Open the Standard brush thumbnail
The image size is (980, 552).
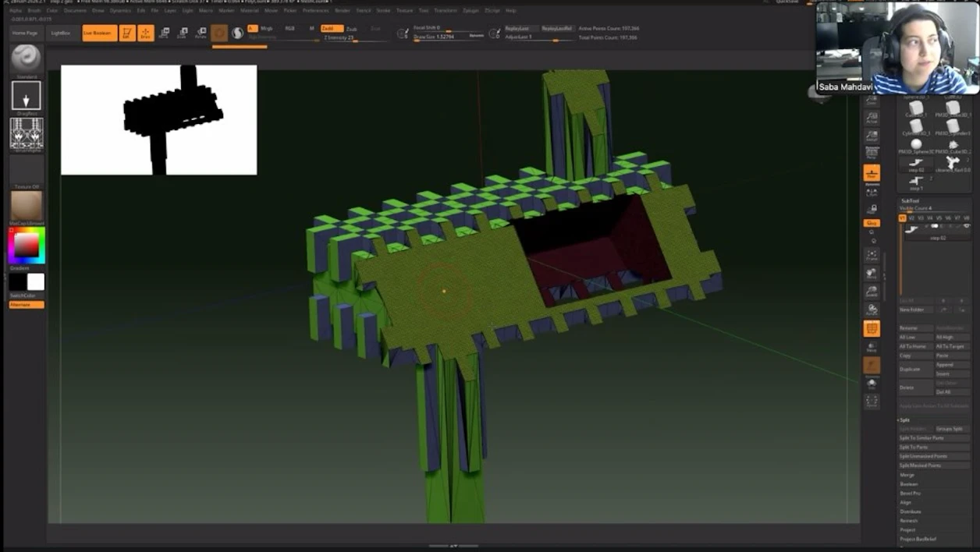pos(27,58)
